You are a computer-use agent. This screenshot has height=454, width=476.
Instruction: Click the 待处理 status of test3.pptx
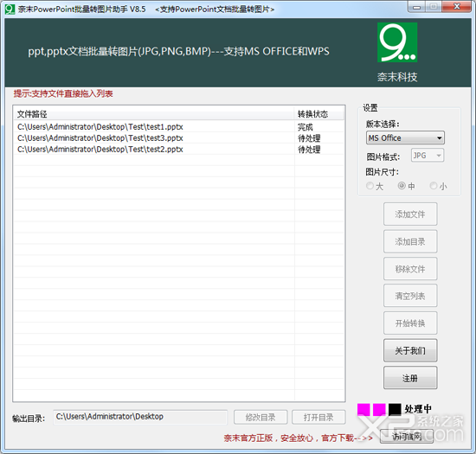(x=309, y=138)
